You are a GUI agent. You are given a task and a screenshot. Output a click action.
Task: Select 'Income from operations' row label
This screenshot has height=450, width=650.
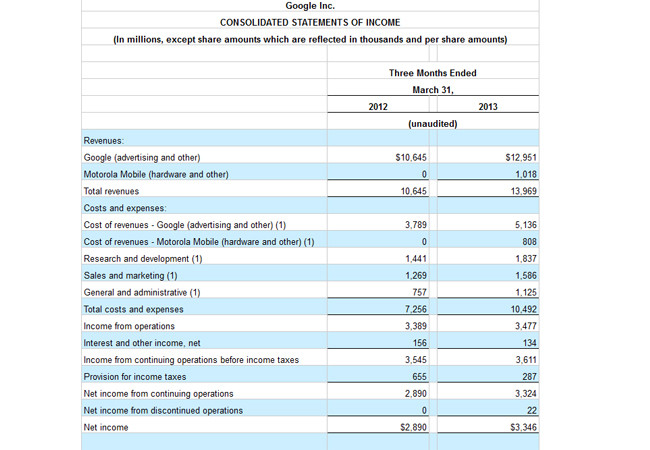click(x=129, y=327)
